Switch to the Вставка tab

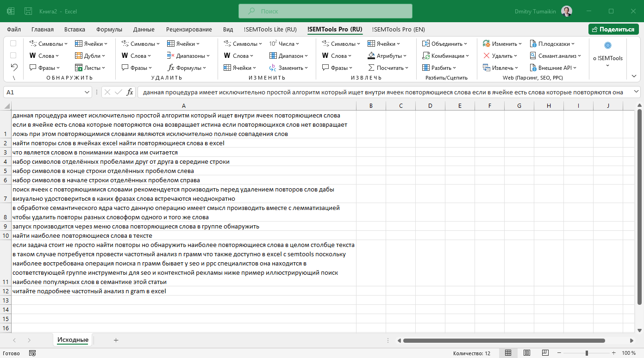(75, 29)
